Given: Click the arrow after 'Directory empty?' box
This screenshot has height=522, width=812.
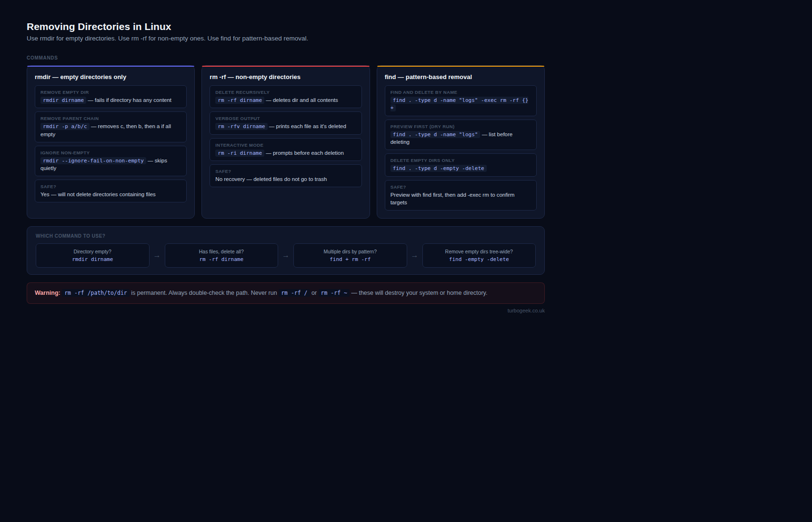Looking at the screenshot, I should 157,256.
